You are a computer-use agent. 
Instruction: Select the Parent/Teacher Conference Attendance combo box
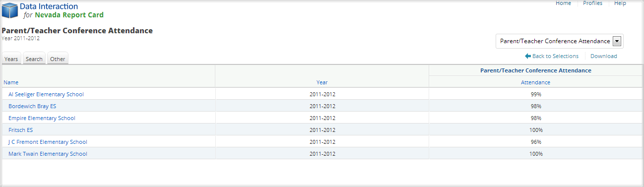(x=560, y=41)
